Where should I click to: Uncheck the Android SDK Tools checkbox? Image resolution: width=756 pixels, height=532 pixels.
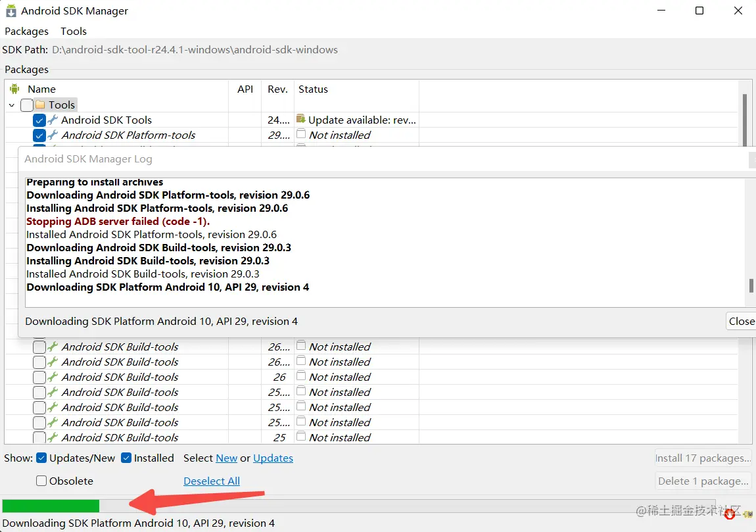click(x=39, y=120)
